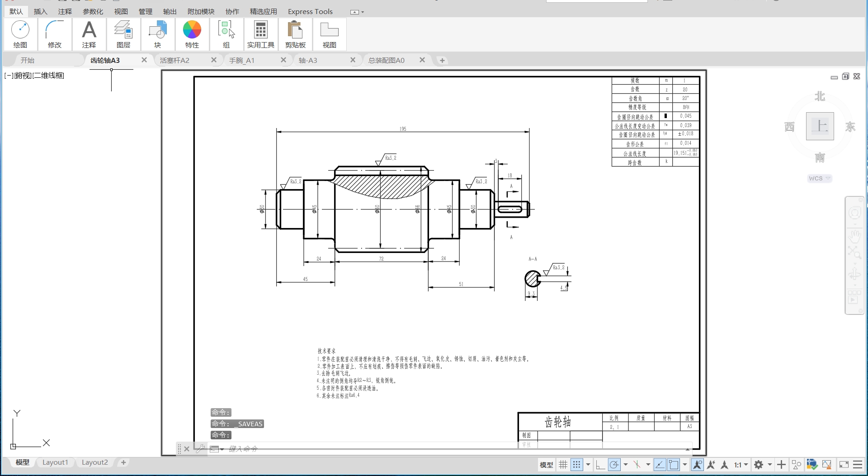Switch to the Express Tools ribbon tab
868x476 pixels.
tap(310, 11)
